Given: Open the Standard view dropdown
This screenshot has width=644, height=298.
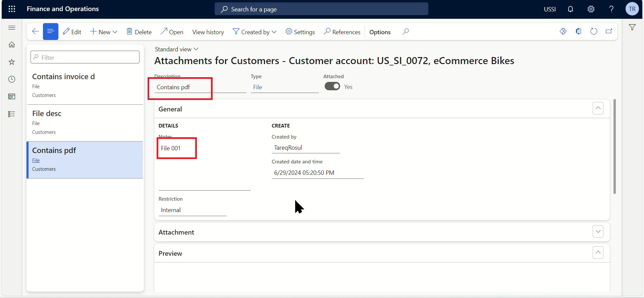Looking at the screenshot, I should [176, 49].
